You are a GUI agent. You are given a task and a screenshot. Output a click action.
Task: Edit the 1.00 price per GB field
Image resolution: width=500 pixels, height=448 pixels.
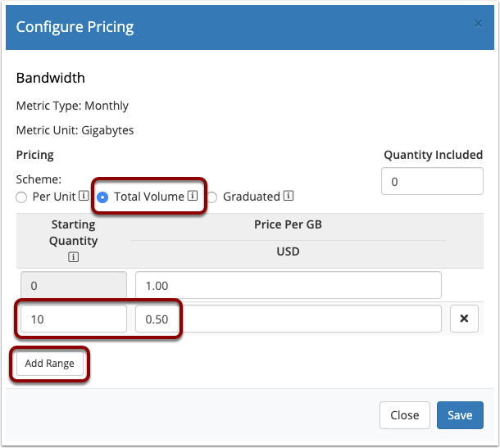(x=289, y=285)
